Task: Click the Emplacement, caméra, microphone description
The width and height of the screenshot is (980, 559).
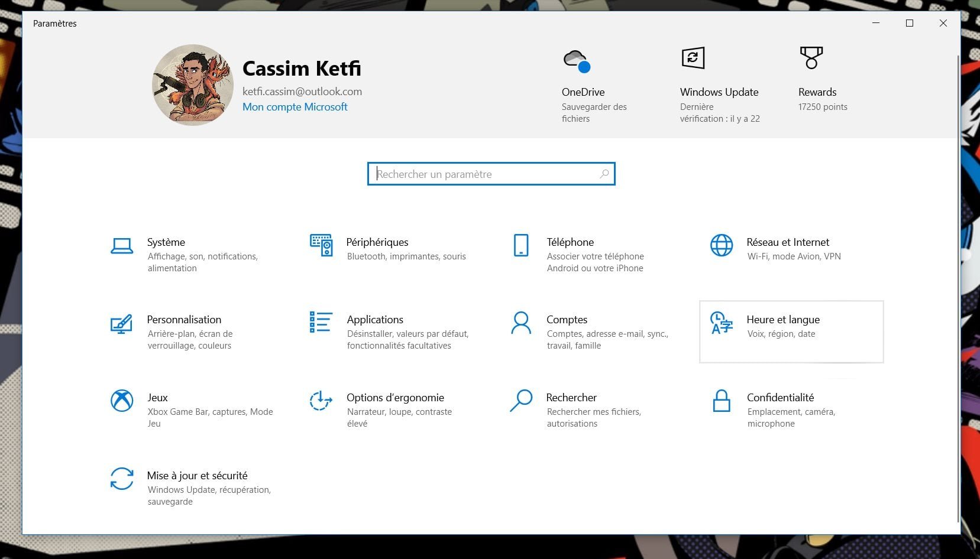Action: 791,418
